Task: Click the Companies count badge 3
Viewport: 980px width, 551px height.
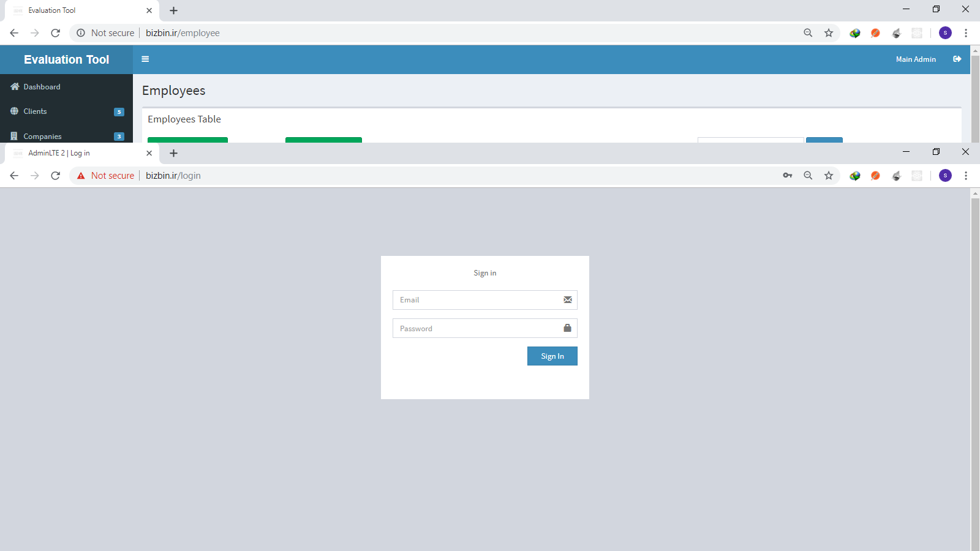Action: pyautogui.click(x=119, y=137)
